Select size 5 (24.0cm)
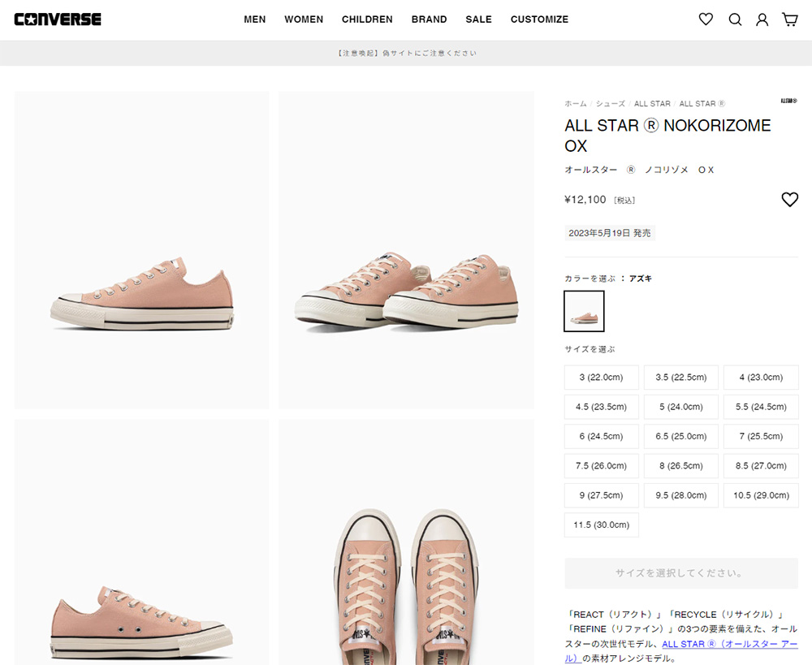Screen dimensions: 812x665 click(681, 407)
